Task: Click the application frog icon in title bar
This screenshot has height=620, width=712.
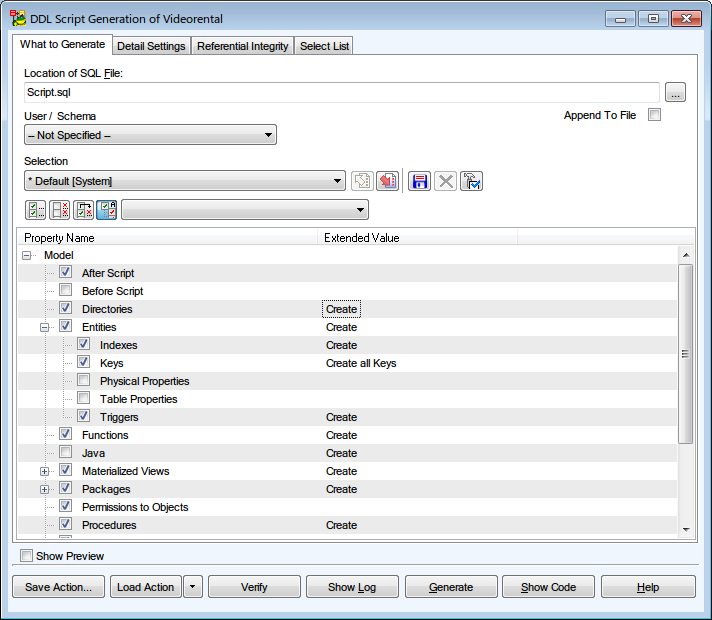Action: coord(18,18)
